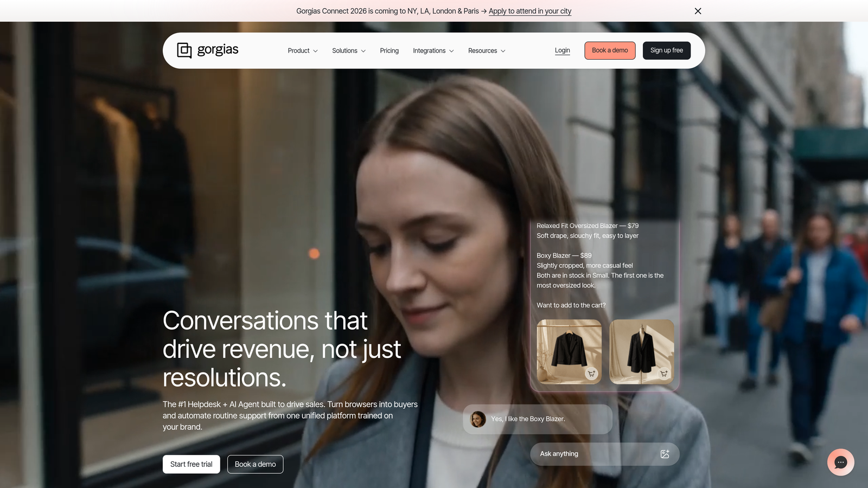Click the customer avatar in chat bubble
868x488 pixels.
click(x=478, y=419)
